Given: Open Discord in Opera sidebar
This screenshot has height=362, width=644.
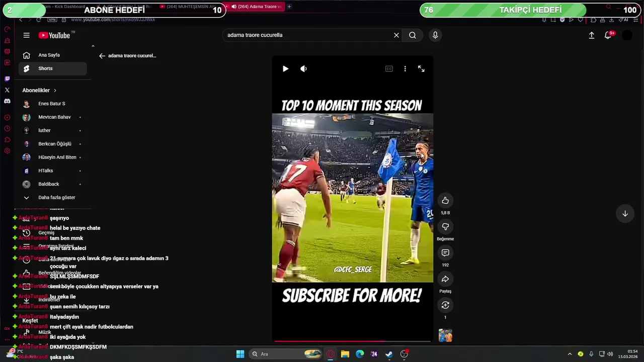Looking at the screenshot, I should [x=7, y=101].
